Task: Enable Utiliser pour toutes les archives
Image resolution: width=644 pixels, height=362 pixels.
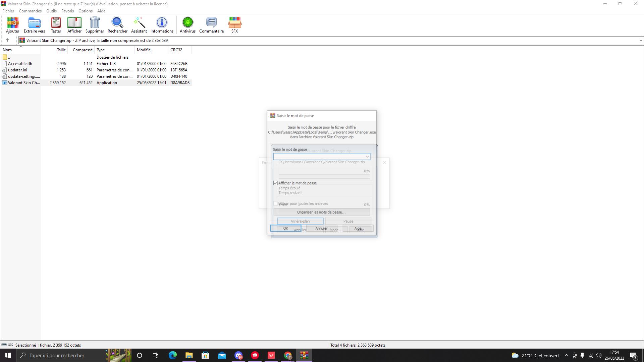Action: [x=276, y=203]
